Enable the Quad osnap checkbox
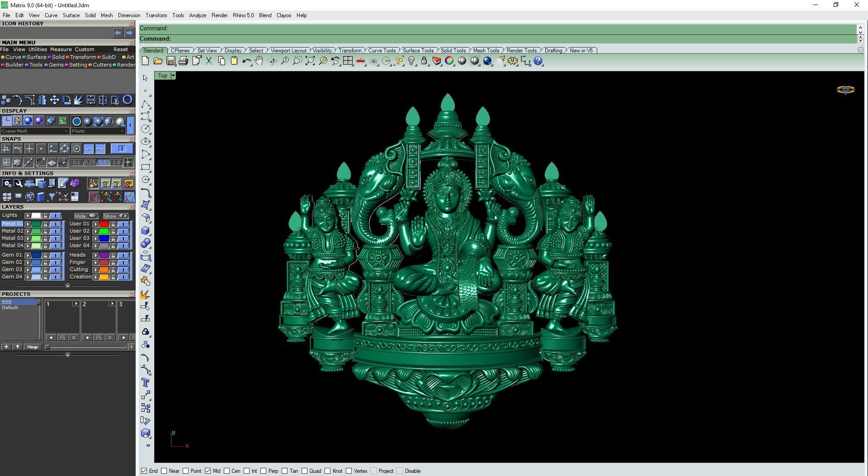The width and height of the screenshot is (868, 476). click(305, 471)
